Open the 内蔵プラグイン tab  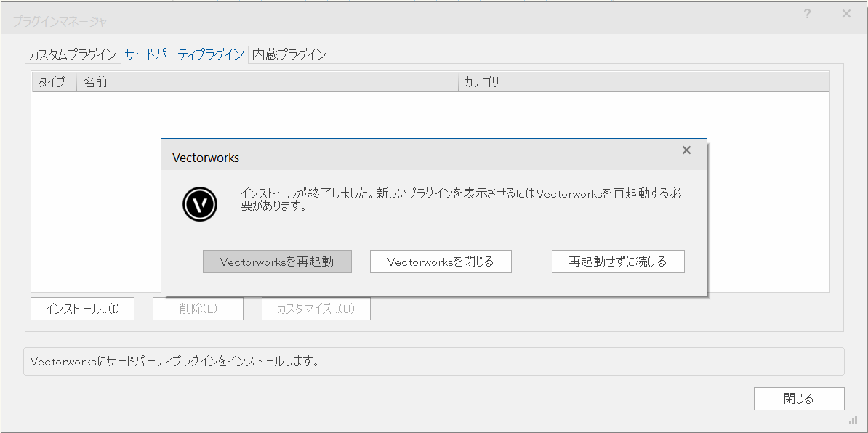(x=289, y=54)
